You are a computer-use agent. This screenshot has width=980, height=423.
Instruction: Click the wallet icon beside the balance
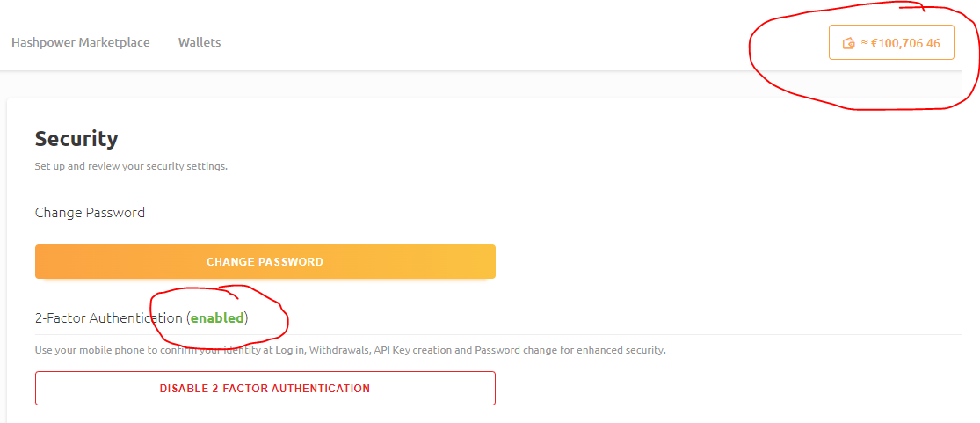(849, 43)
